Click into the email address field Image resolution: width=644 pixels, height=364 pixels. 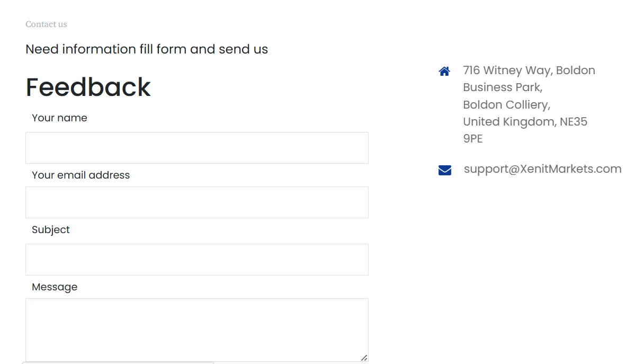196,202
